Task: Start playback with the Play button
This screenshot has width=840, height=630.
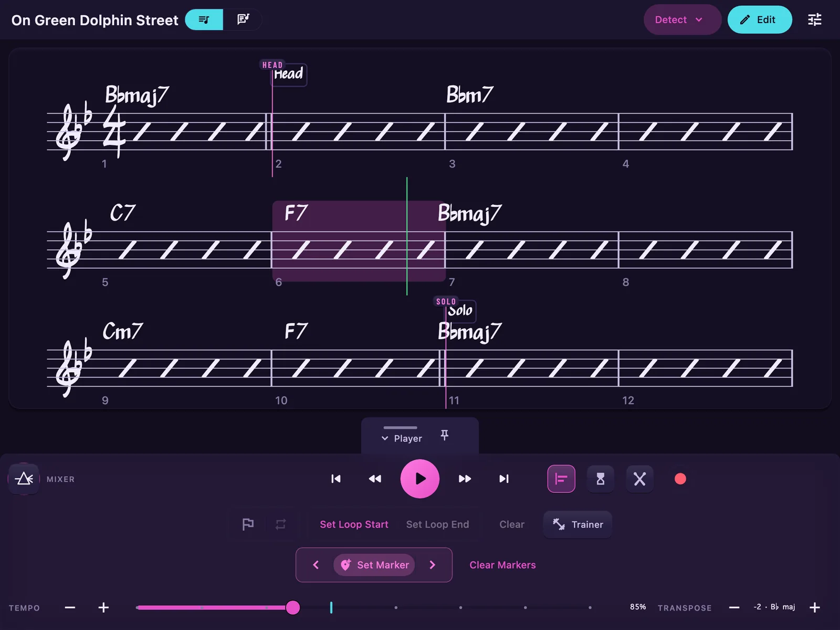Action: click(x=420, y=479)
